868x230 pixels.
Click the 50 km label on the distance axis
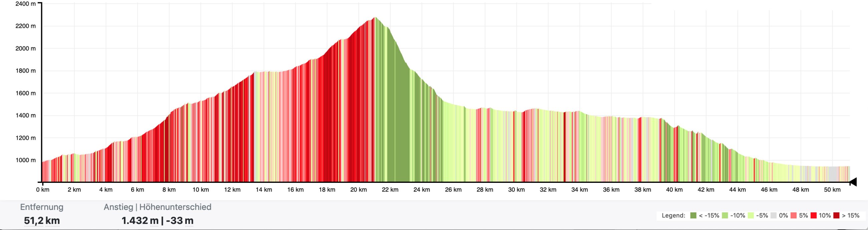832,190
